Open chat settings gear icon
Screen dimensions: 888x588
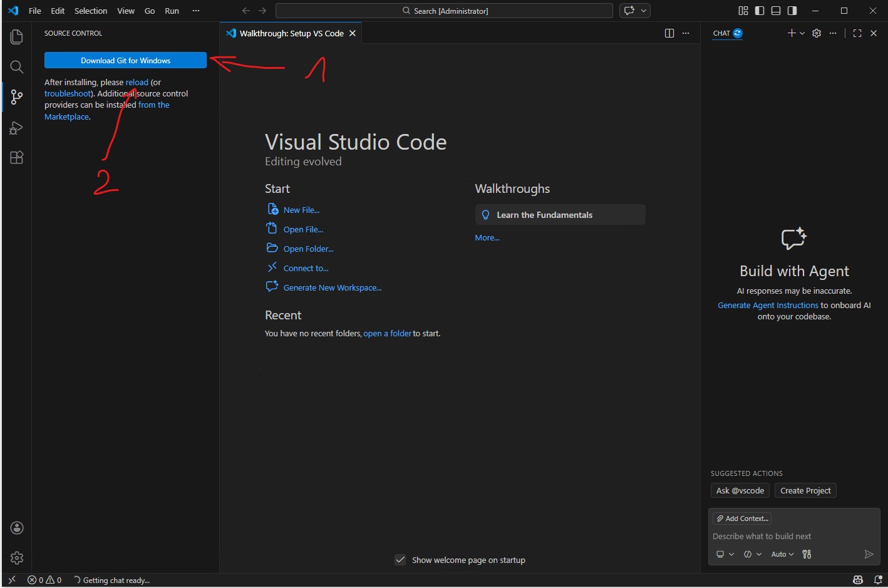tap(817, 33)
